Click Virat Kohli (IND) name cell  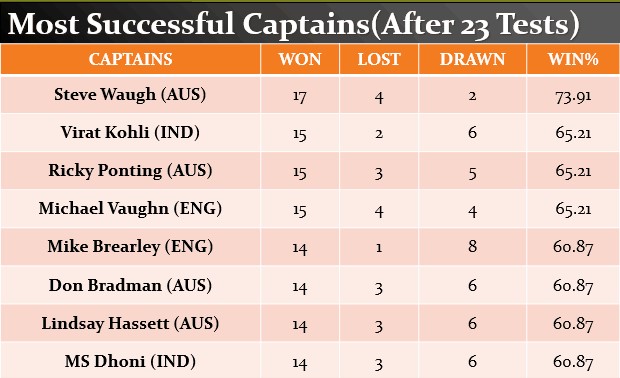pos(130,132)
